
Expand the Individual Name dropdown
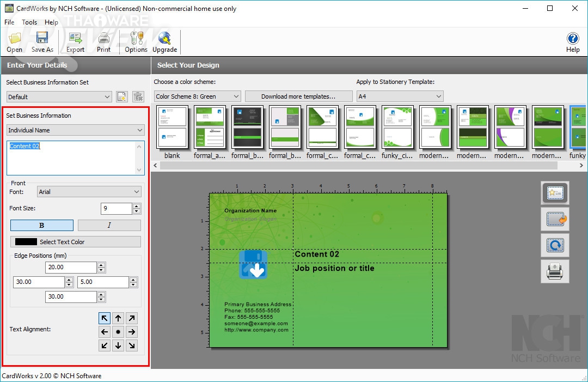pyautogui.click(x=76, y=130)
